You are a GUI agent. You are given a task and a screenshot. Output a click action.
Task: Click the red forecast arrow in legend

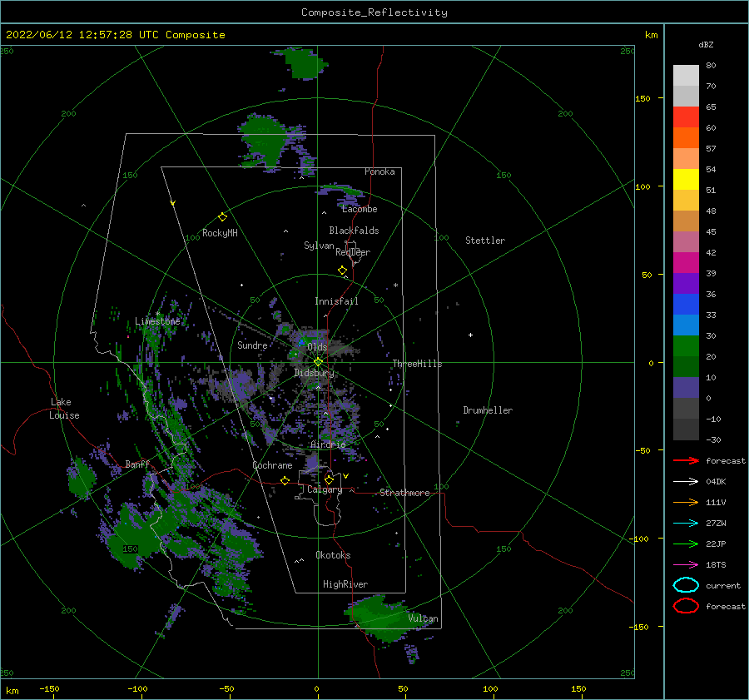pos(686,460)
